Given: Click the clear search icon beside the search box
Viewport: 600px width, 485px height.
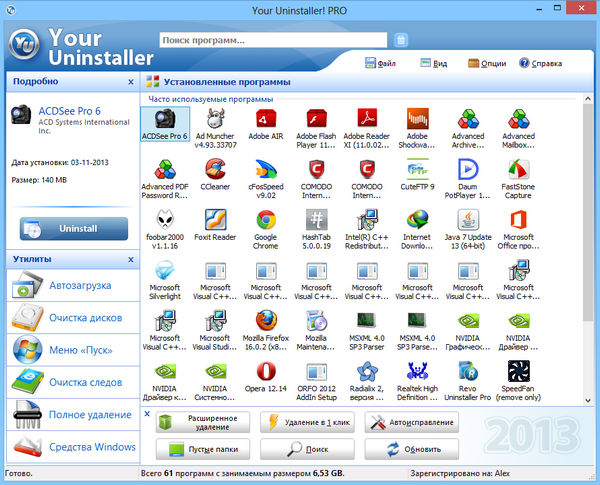Looking at the screenshot, I should (x=401, y=41).
